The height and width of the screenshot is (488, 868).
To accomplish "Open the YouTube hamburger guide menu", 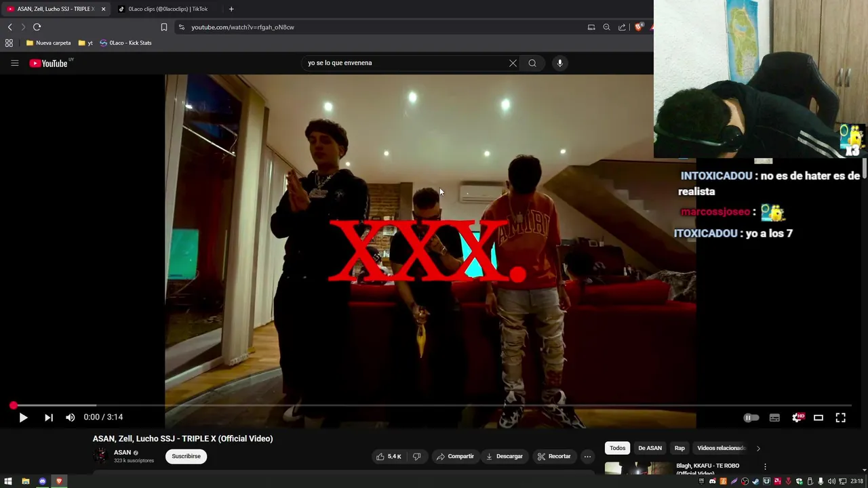I will [15, 63].
